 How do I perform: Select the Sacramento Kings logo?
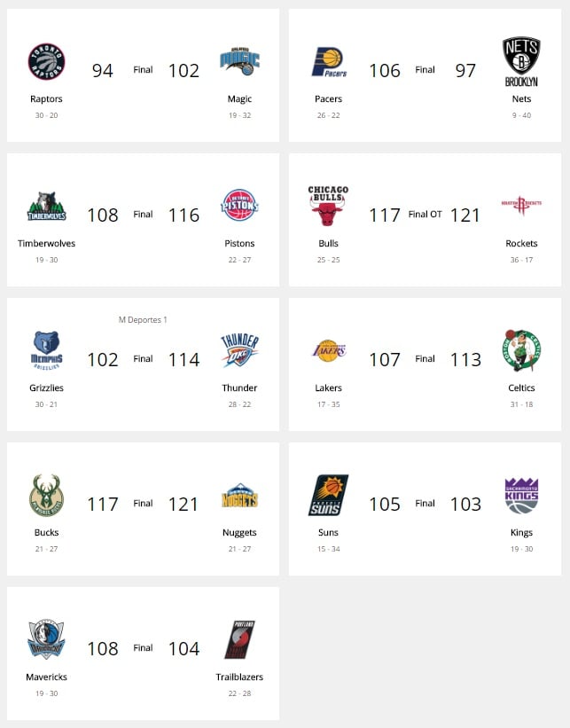coord(521,496)
